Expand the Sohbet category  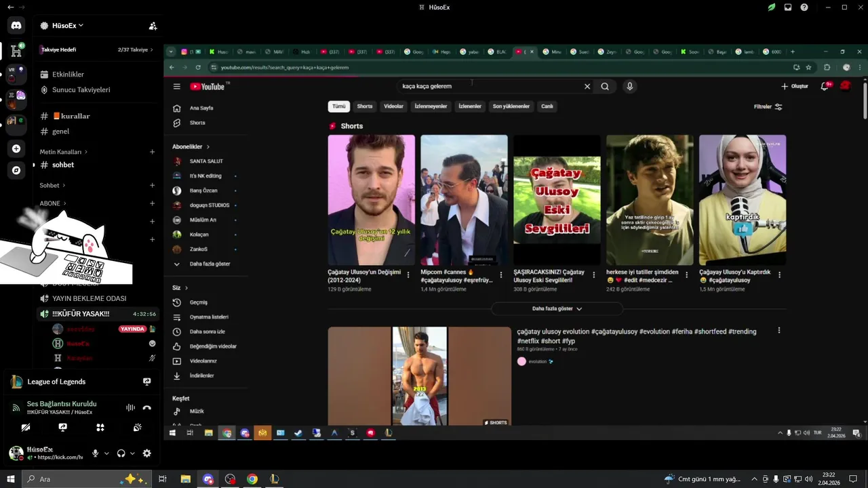pyautogui.click(x=52, y=185)
